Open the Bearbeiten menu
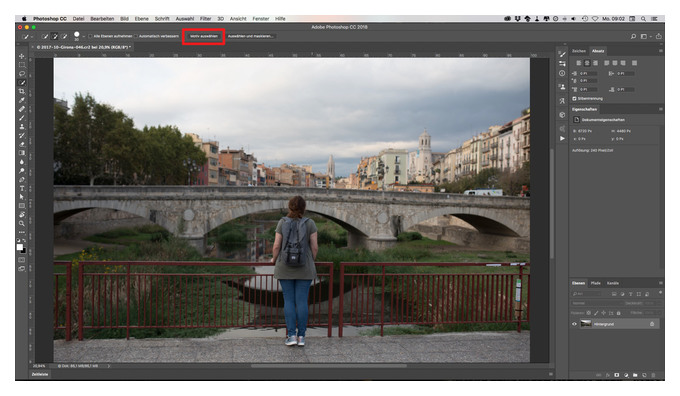 tap(102, 19)
